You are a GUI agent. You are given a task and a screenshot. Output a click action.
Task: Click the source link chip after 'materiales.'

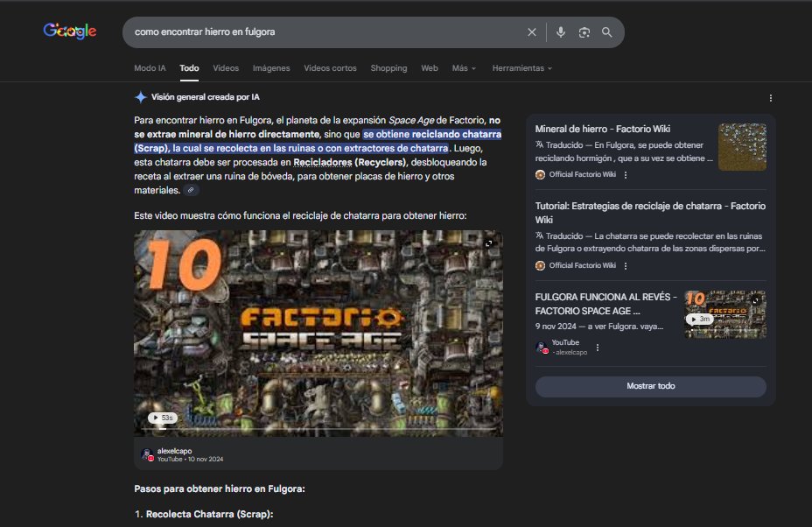pos(191,190)
